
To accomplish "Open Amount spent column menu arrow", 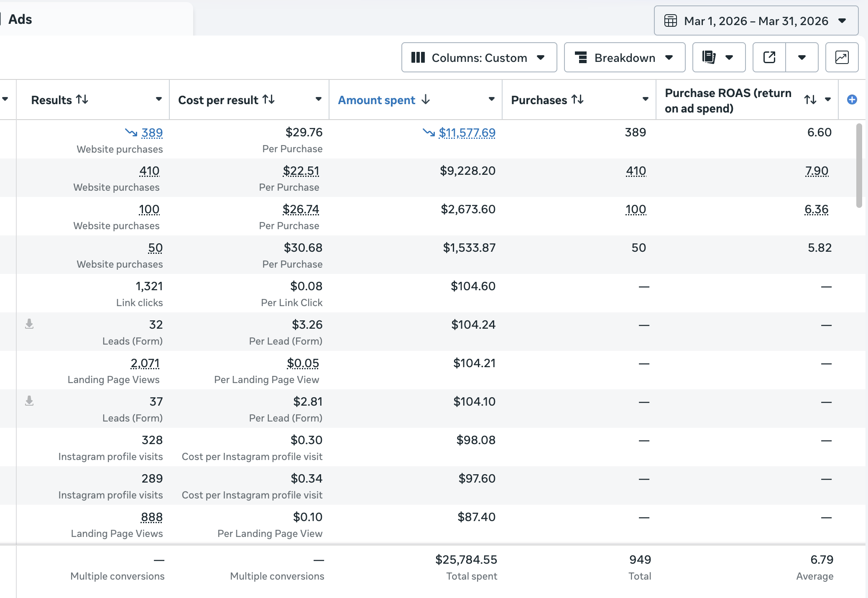I will coord(492,99).
